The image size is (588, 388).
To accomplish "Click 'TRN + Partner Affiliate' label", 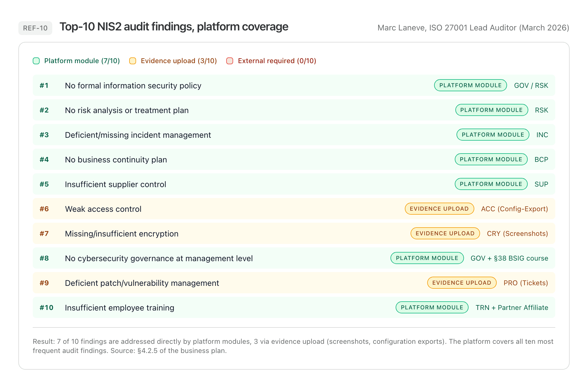I will [512, 308].
